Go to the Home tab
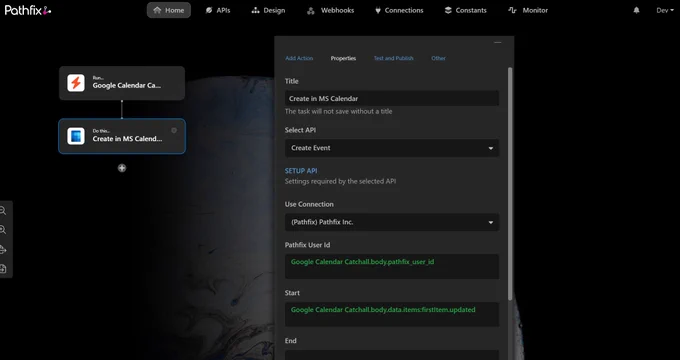Screen dimensions: 680x360 coord(169,10)
